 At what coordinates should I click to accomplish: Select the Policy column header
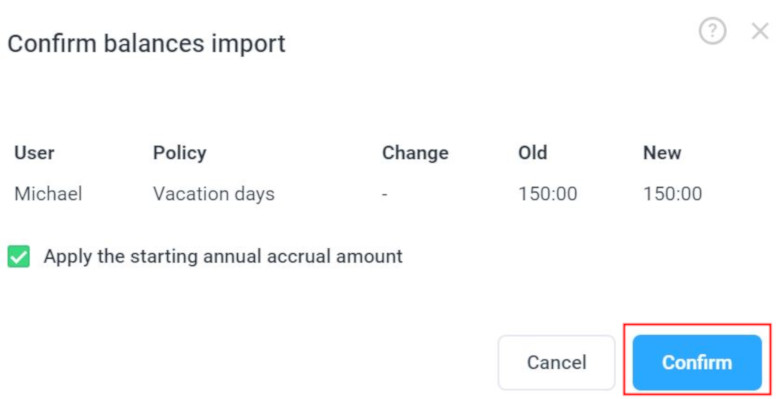click(x=179, y=153)
